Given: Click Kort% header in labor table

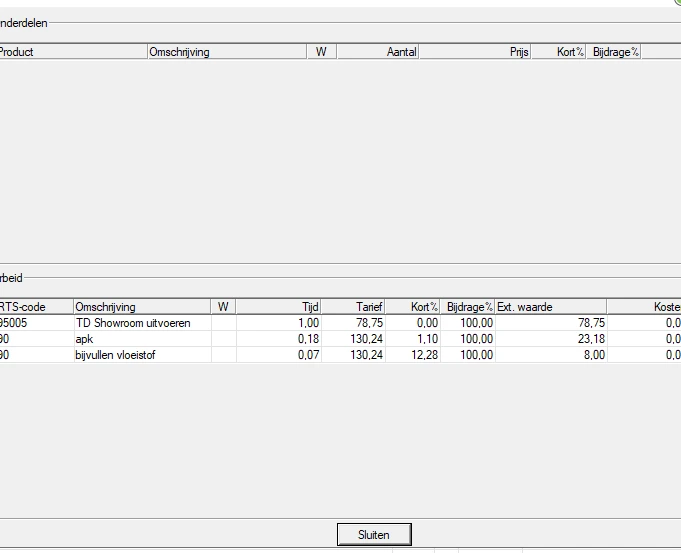Looking at the screenshot, I should [413, 307].
